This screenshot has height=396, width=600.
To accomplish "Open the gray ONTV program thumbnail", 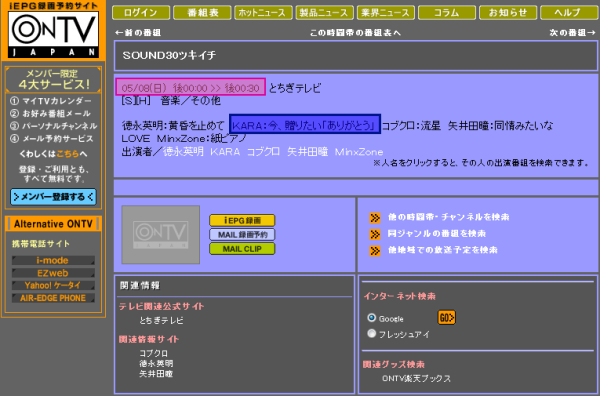I will coord(161,235).
